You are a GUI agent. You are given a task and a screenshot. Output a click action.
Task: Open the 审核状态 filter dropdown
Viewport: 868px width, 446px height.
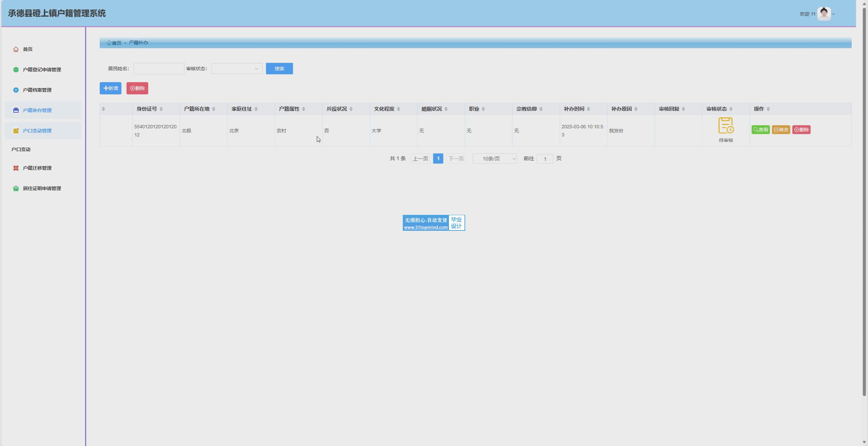[x=237, y=69]
